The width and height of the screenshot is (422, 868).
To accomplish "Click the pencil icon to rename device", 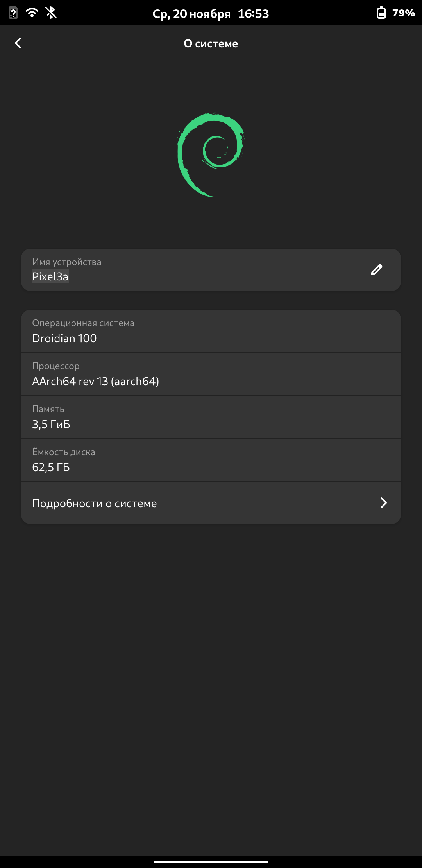I will [376, 270].
